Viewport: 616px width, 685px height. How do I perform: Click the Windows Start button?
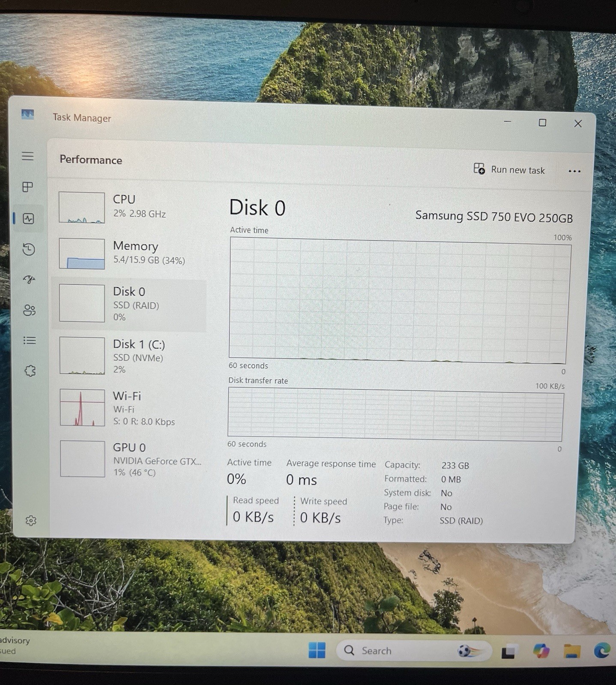tap(317, 650)
